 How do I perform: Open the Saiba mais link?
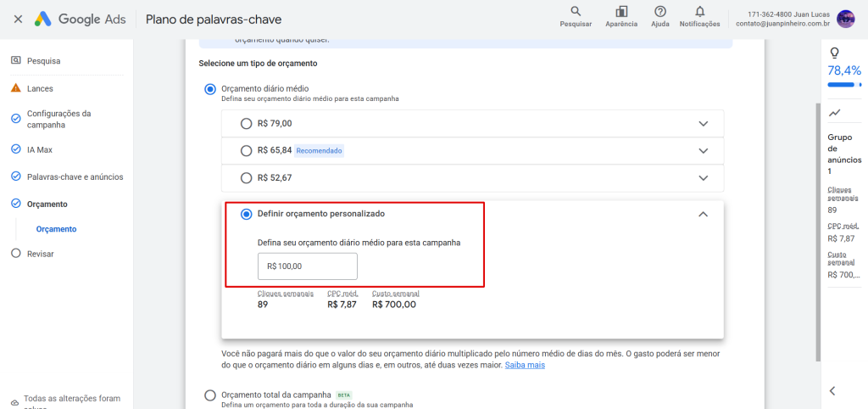pyautogui.click(x=525, y=365)
